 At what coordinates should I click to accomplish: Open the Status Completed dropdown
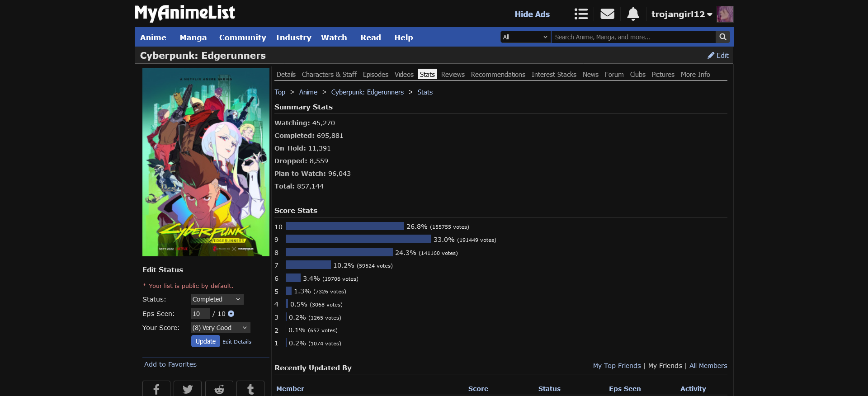(x=217, y=299)
